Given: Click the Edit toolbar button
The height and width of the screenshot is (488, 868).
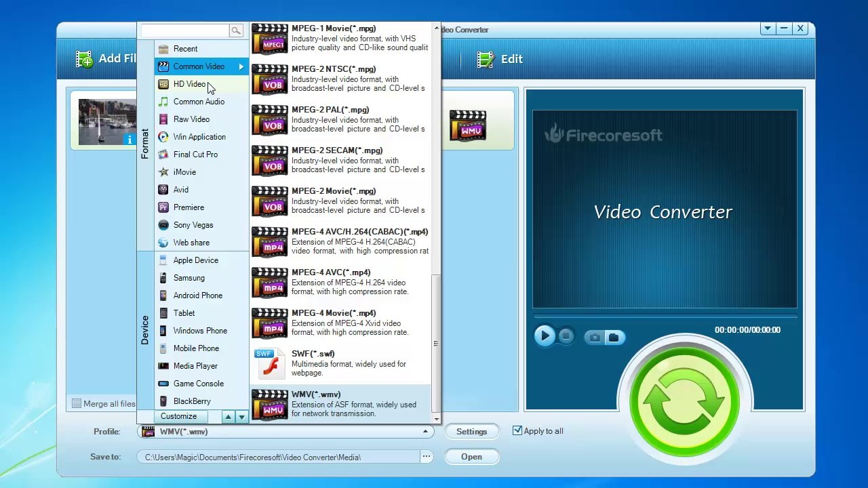Looking at the screenshot, I should [499, 59].
